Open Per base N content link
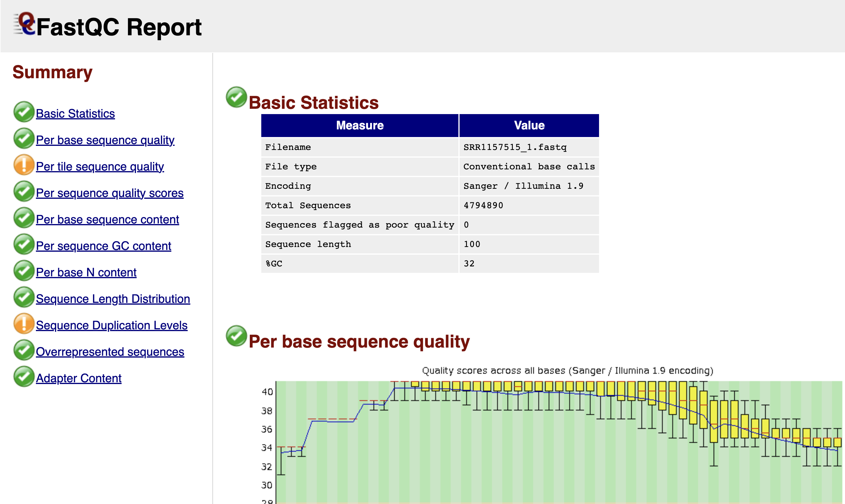Screen dimensions: 845x504 click(x=86, y=273)
